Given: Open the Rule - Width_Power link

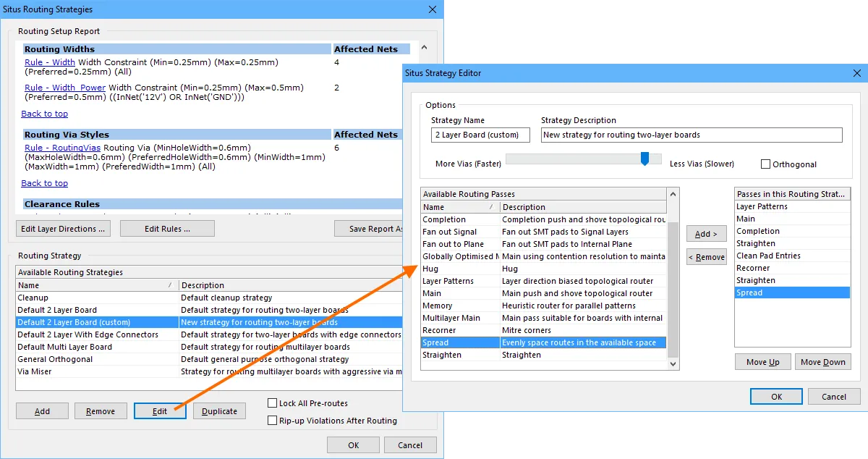Looking at the screenshot, I should point(65,88).
